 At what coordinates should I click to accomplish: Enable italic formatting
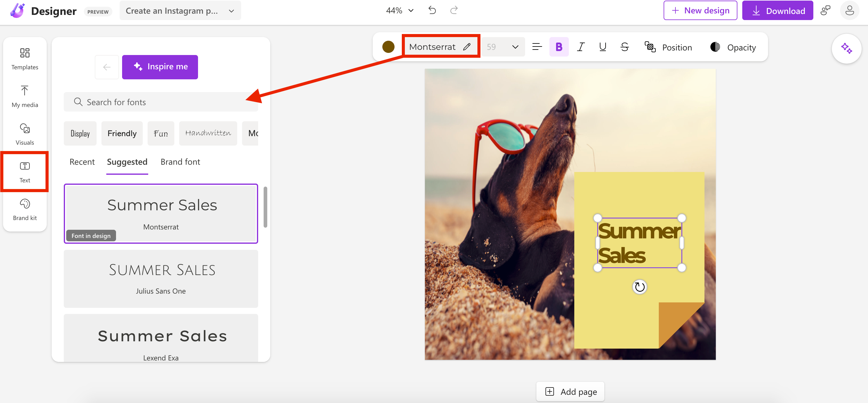click(581, 47)
